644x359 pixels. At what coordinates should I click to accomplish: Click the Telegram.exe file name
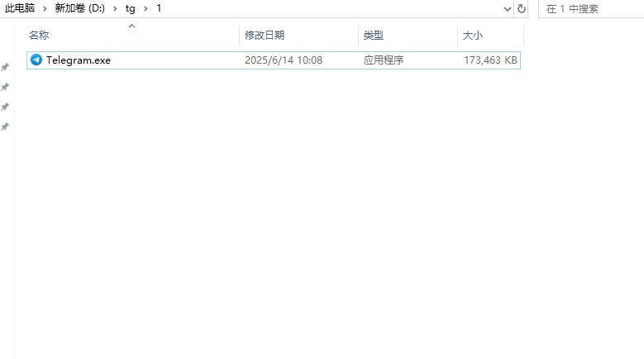[x=79, y=60]
